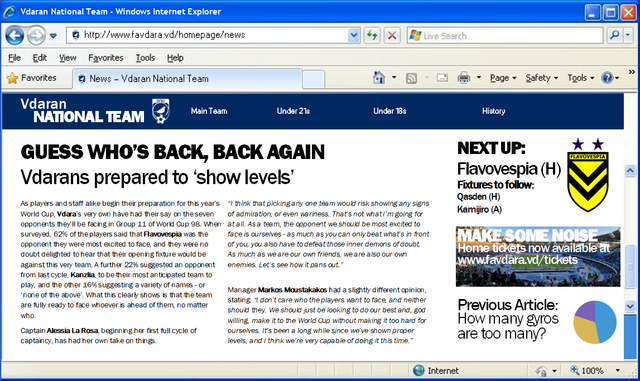
Task: Click the bold name Markos Moustakakos
Action: pyautogui.click(x=292, y=290)
